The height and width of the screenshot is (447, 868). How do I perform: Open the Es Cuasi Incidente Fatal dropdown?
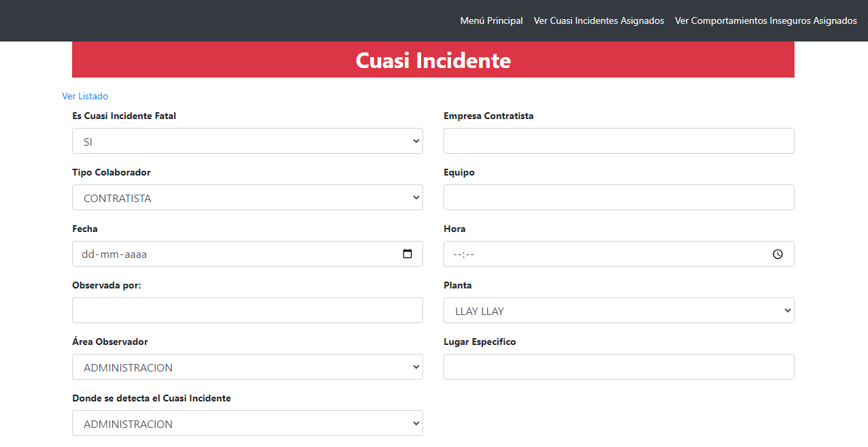point(247,141)
